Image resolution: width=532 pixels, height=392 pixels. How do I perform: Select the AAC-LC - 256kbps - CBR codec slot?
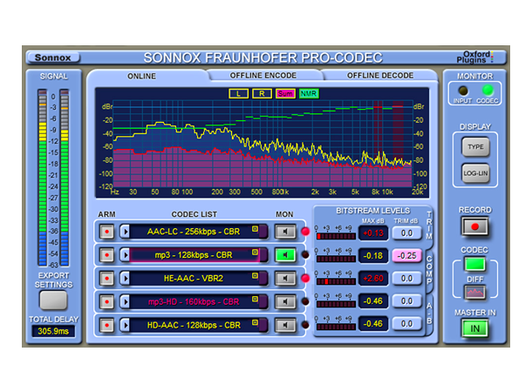(x=194, y=232)
